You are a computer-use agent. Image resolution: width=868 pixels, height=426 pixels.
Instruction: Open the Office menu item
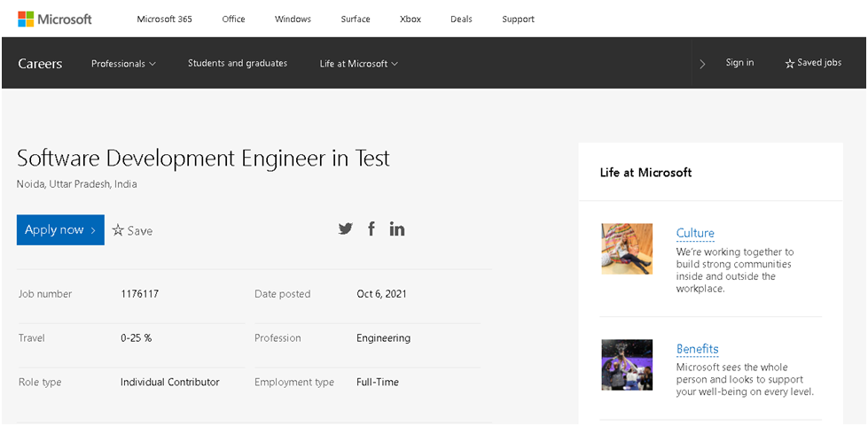233,19
